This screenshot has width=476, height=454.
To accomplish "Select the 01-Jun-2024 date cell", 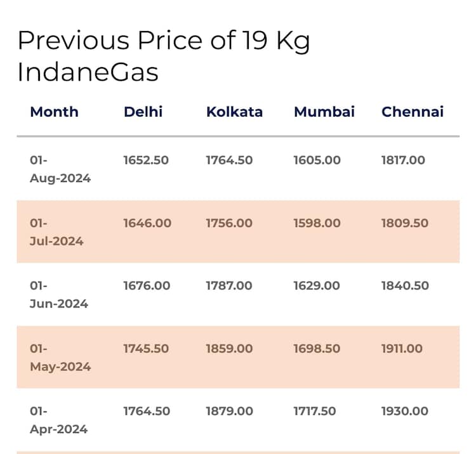I will click(58, 295).
